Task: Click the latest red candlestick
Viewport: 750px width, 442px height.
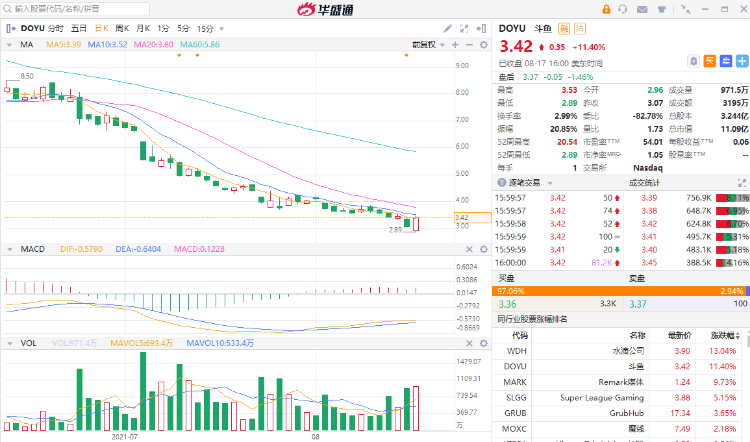Action: pos(416,224)
